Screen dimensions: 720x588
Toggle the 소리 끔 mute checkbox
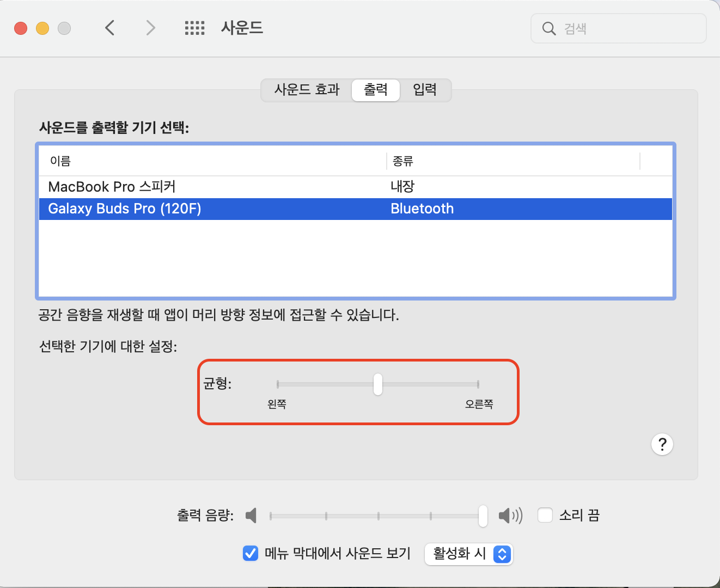545,515
